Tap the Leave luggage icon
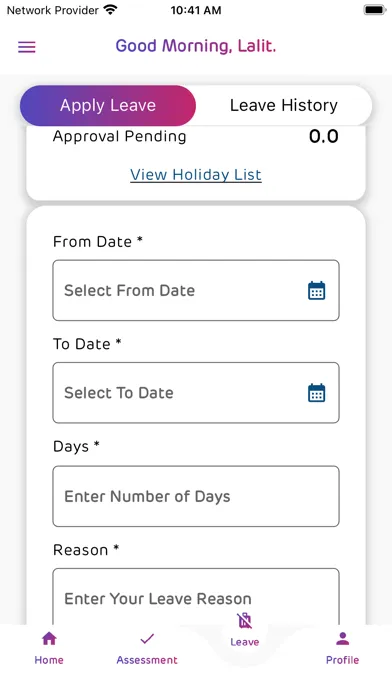This screenshot has height=696, width=392. point(245,621)
